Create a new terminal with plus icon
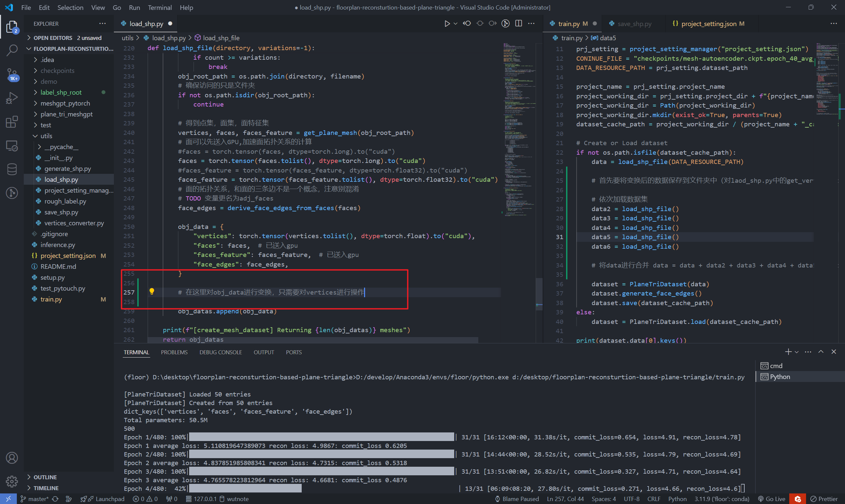Screen dimensions: 845x504 788,352
